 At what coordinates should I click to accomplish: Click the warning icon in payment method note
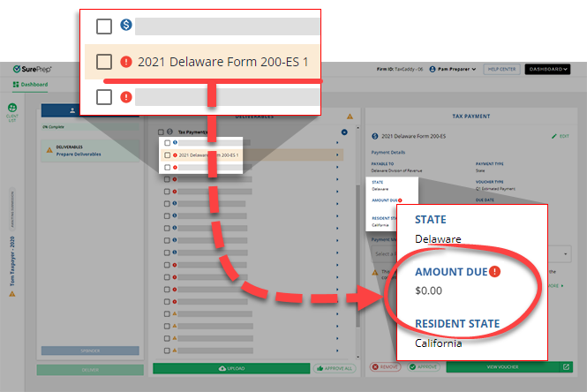pyautogui.click(x=375, y=272)
